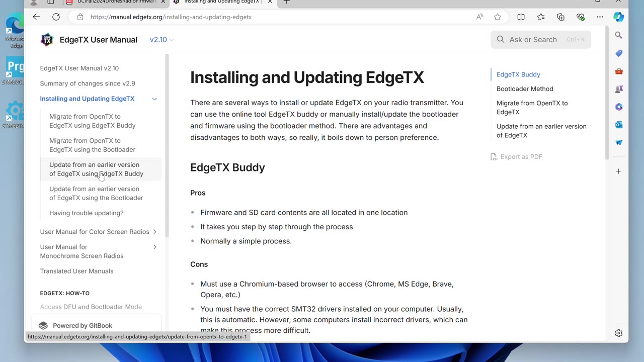The height and width of the screenshot is (362, 644).
Task: Open site info lock icon in address bar
Action: (80, 17)
